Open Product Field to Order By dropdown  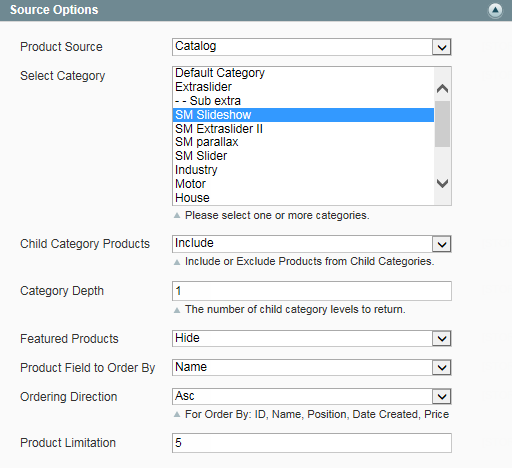coord(312,367)
